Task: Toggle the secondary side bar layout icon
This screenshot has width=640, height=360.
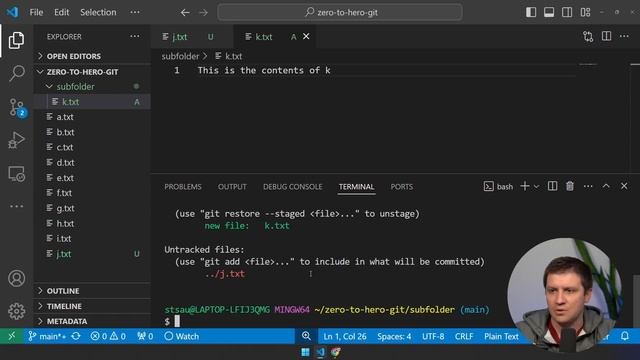Action: point(567,12)
